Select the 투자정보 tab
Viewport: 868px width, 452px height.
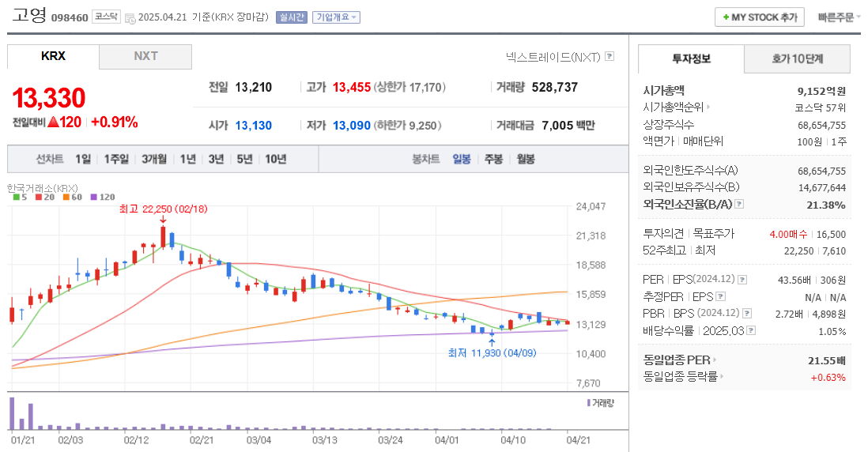(691, 58)
